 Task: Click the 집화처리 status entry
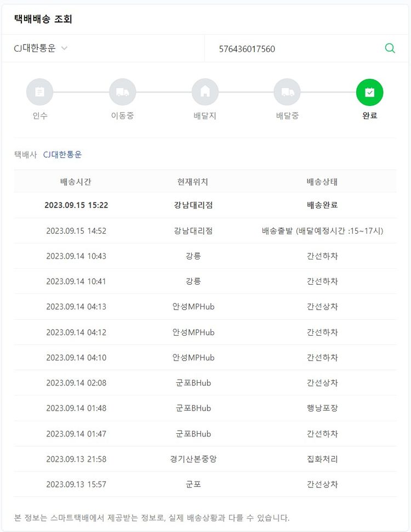(322, 459)
